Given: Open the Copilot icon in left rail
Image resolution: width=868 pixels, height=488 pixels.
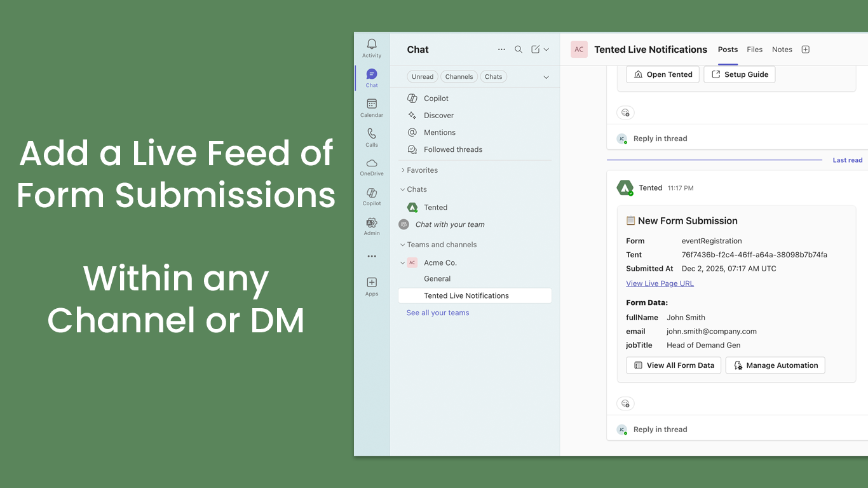Looking at the screenshot, I should pyautogui.click(x=372, y=197).
